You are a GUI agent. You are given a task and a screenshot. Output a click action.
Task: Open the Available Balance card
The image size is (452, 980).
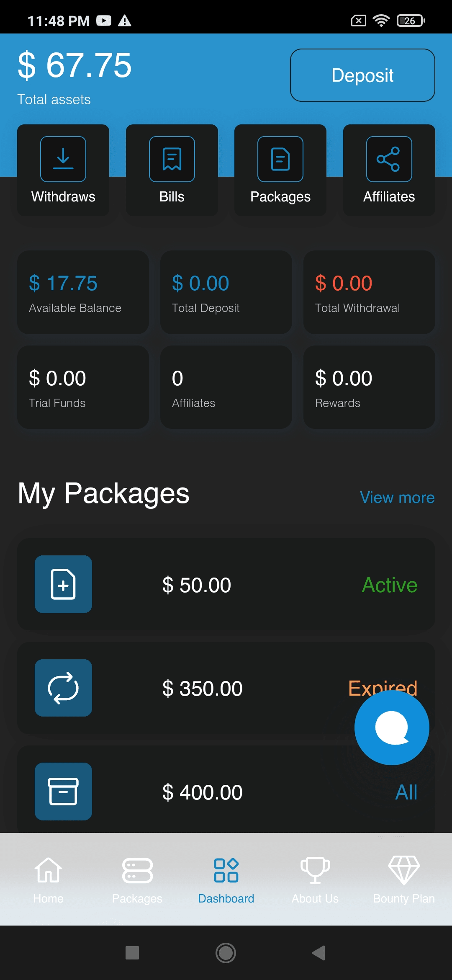click(83, 292)
